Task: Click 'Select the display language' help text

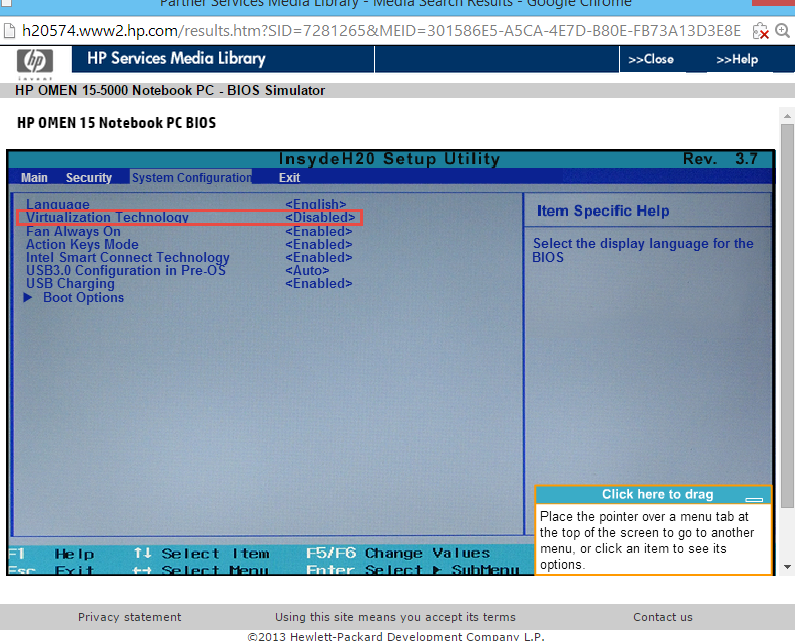Action: tap(643, 250)
